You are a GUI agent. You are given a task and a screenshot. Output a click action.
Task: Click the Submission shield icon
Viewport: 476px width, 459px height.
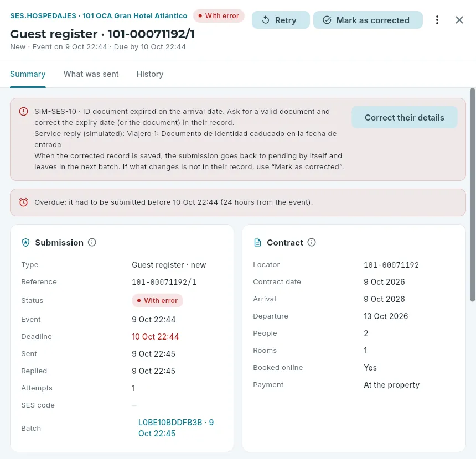[x=26, y=243]
